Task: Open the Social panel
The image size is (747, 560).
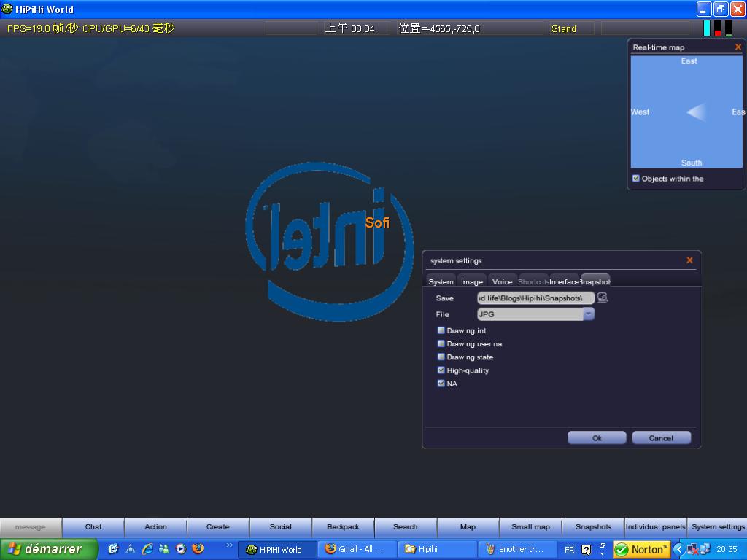Action: 281,526
